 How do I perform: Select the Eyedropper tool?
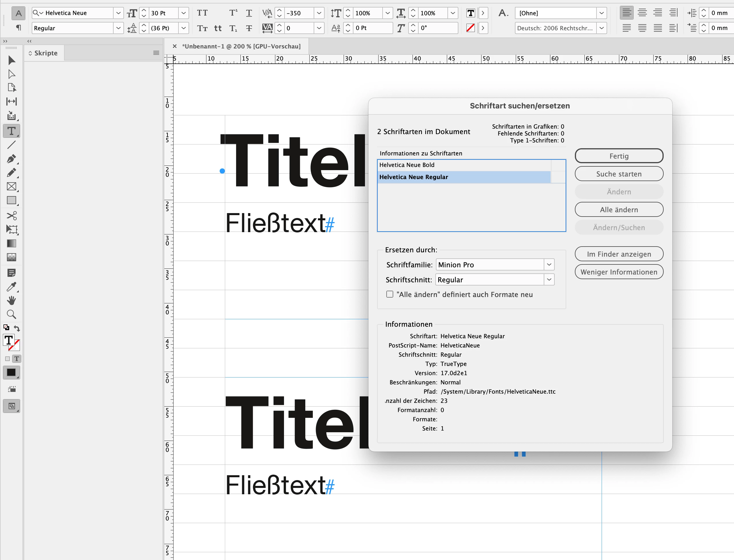coord(11,287)
